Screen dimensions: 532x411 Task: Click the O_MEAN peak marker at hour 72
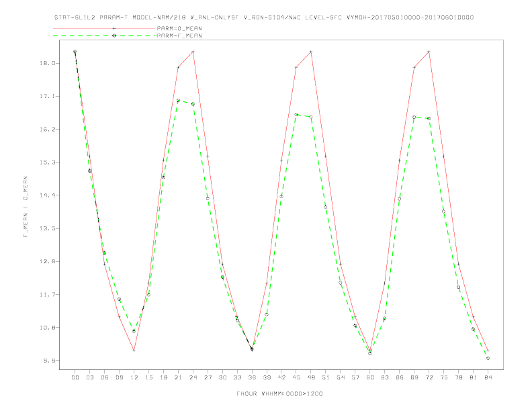point(429,52)
